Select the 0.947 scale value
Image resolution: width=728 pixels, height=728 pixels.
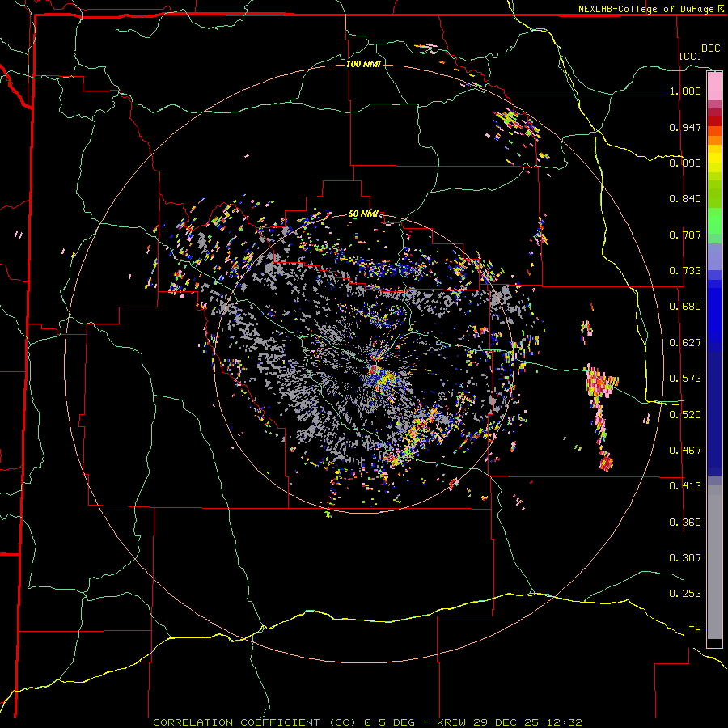point(685,127)
